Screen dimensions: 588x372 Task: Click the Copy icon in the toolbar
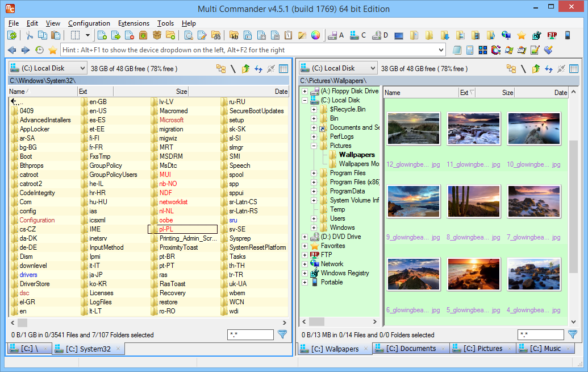[x=43, y=36]
